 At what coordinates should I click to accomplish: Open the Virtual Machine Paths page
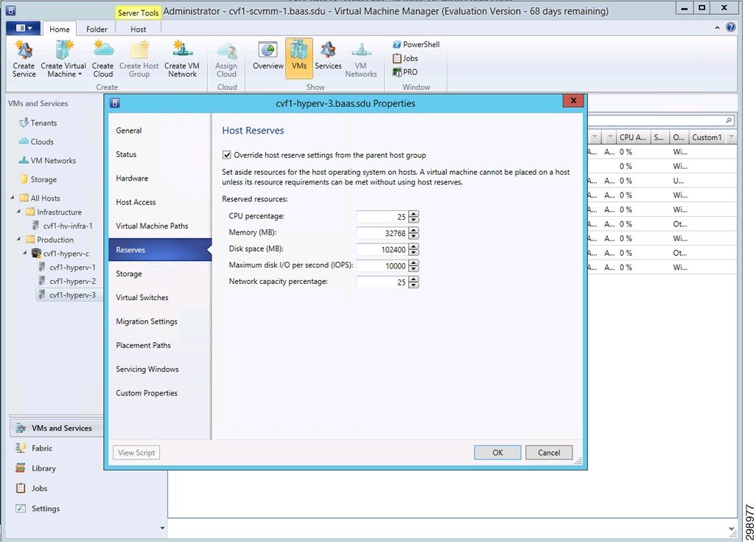coord(160,226)
